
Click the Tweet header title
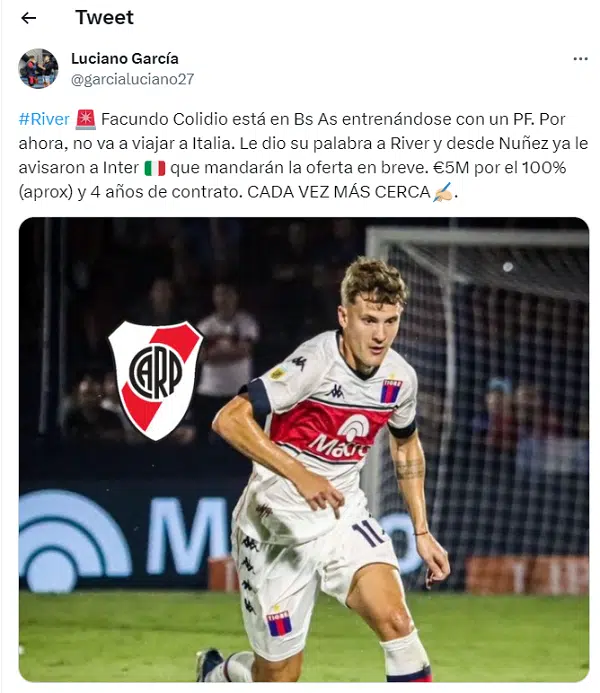(x=104, y=18)
